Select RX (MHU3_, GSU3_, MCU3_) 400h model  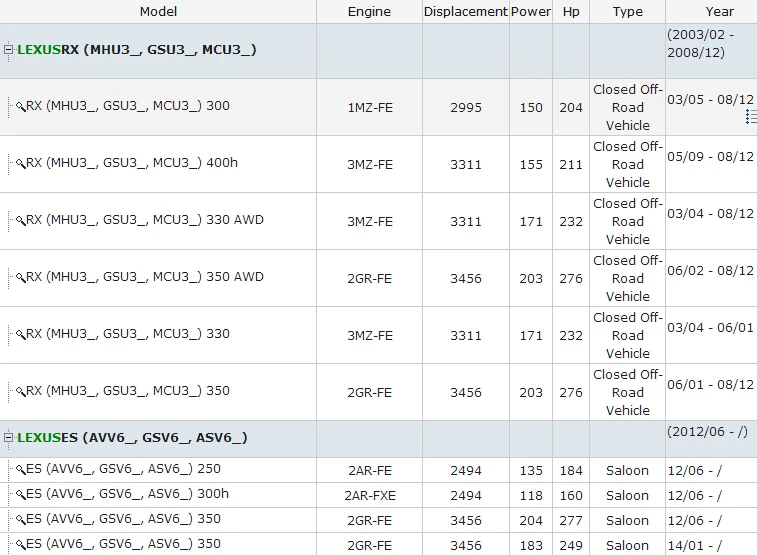(132, 163)
